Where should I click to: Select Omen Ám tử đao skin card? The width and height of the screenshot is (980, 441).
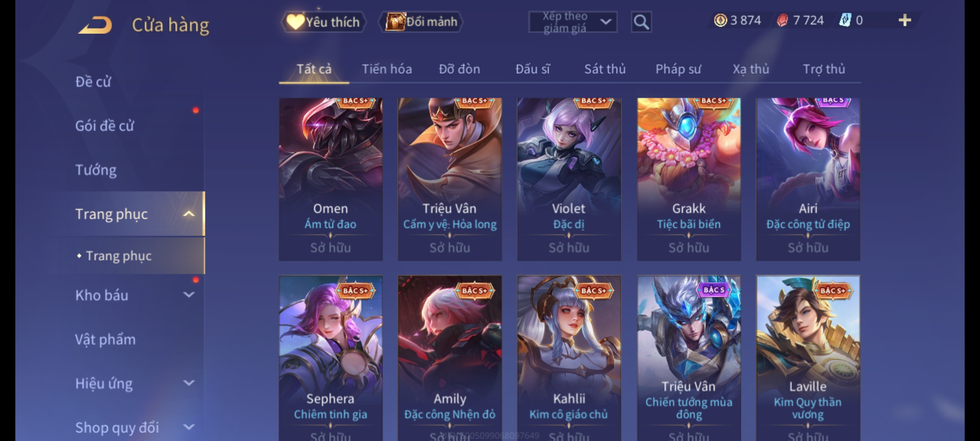coord(331,179)
